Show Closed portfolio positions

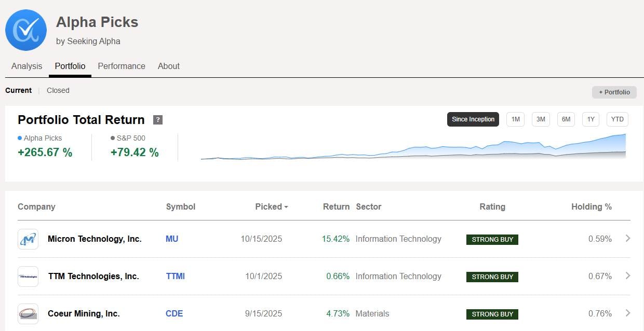pos(58,90)
